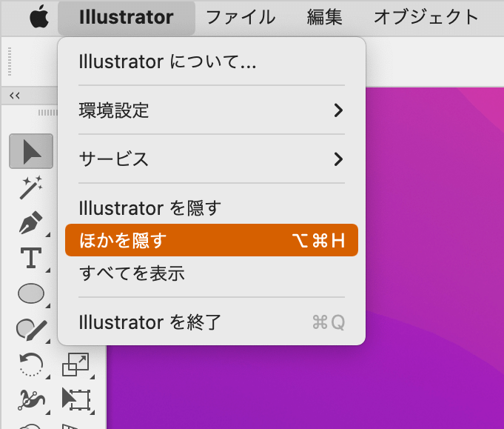The image size is (504, 429).
Task: Expand the サービス submenu
Action: pyautogui.click(x=212, y=159)
